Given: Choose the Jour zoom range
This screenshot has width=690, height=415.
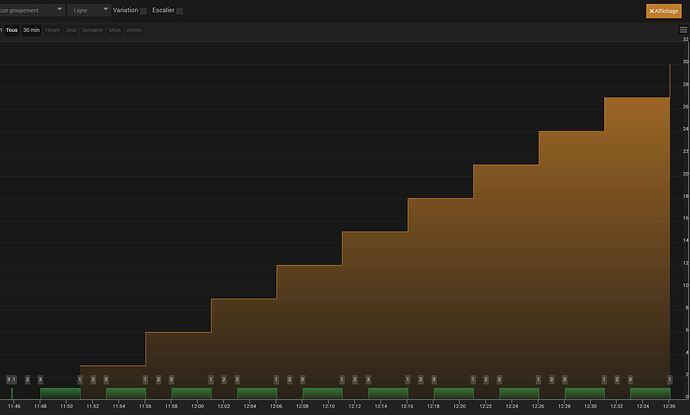Looking at the screenshot, I should 71,30.
